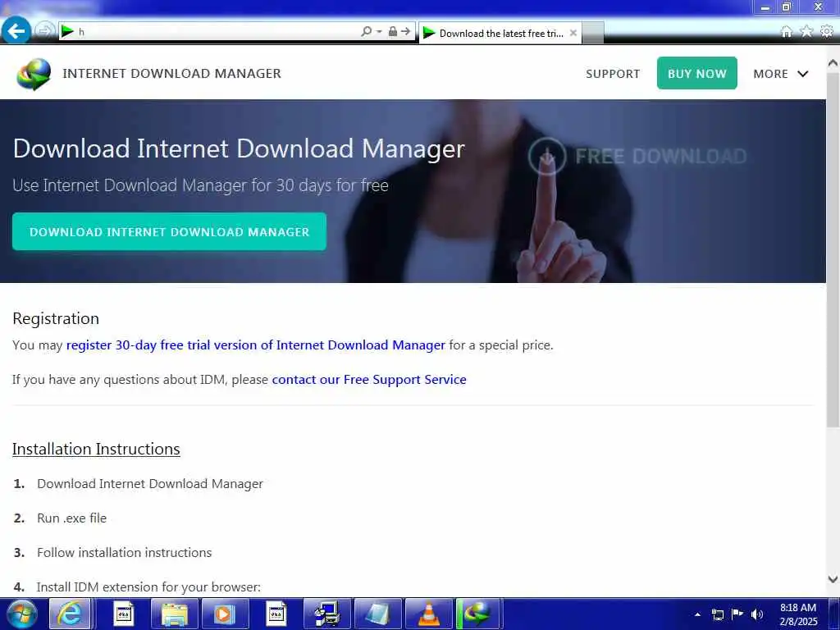Click the security lock icon in address bar

(393, 32)
